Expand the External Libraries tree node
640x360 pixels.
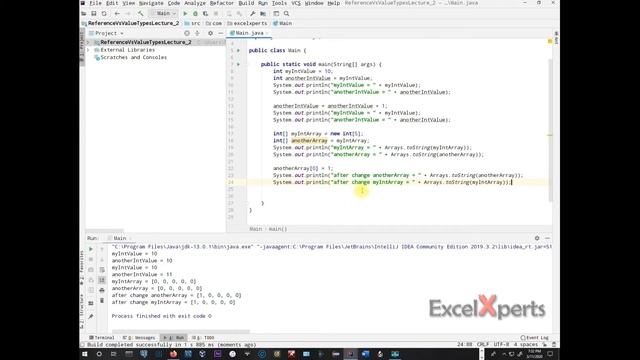click(88, 50)
